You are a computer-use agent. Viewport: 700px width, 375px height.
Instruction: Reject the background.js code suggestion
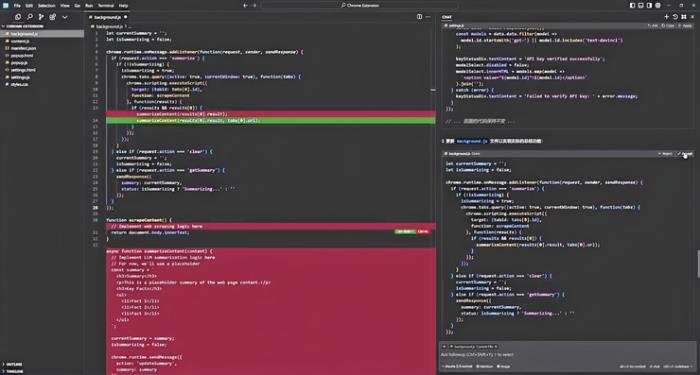coord(665,154)
